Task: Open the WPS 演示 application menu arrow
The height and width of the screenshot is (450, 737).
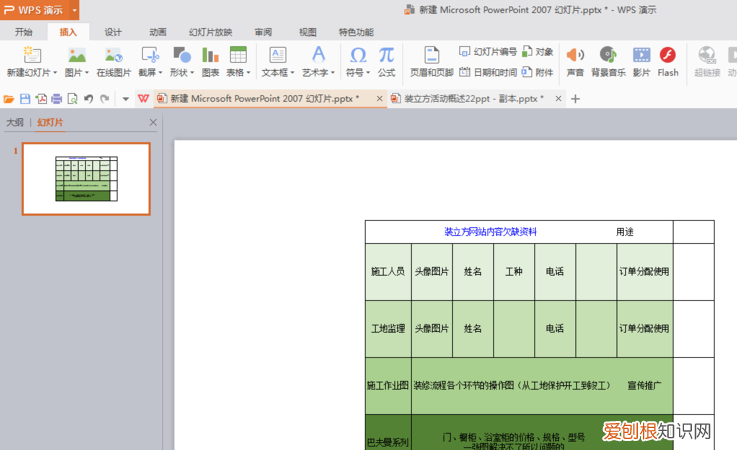Action: 74,10
